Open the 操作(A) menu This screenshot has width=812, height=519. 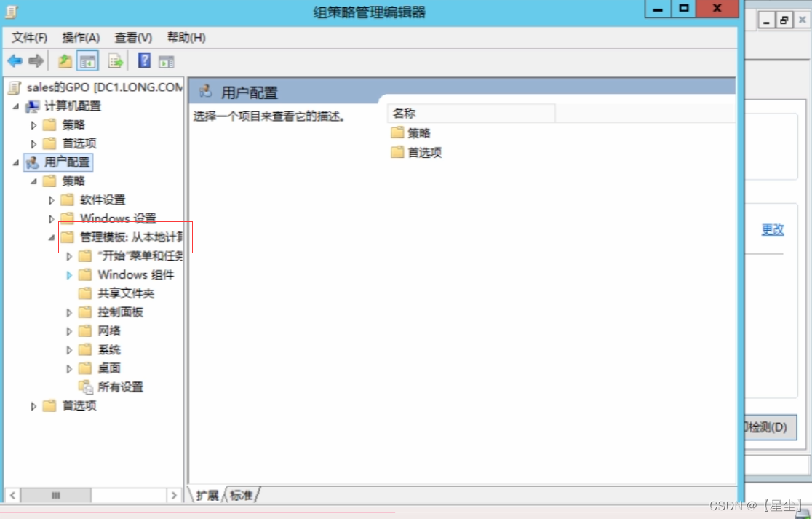click(81, 37)
